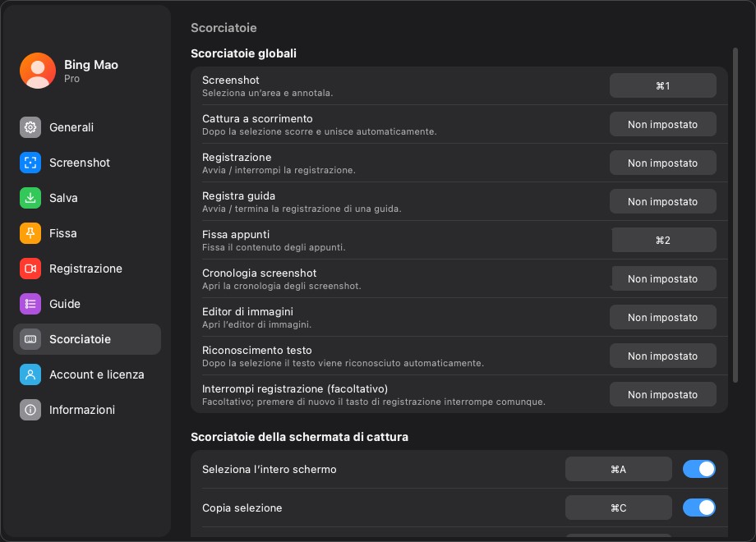Click the Bing Mao user name
Screen dimensions: 756x542
point(91,65)
